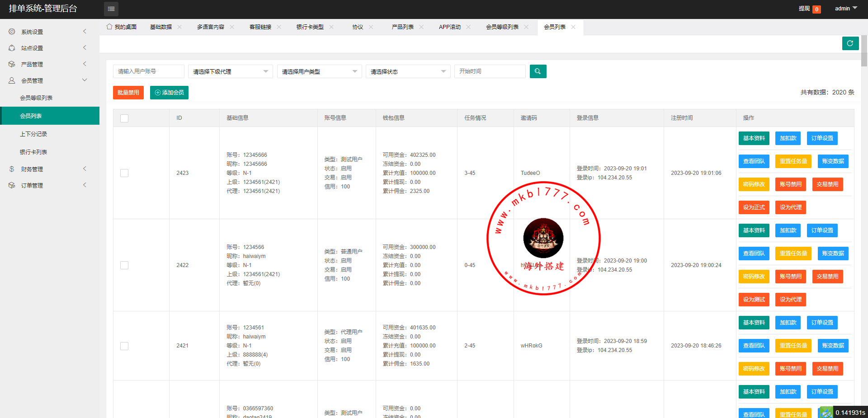Screen dimensions: 868x418
Task: Click 交易禁用 for member 2423
Action: point(828,184)
